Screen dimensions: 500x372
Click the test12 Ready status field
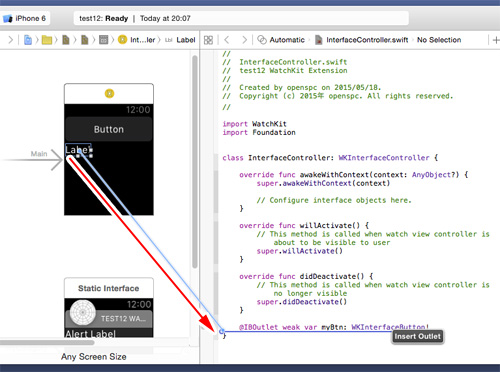pyautogui.click(x=241, y=18)
